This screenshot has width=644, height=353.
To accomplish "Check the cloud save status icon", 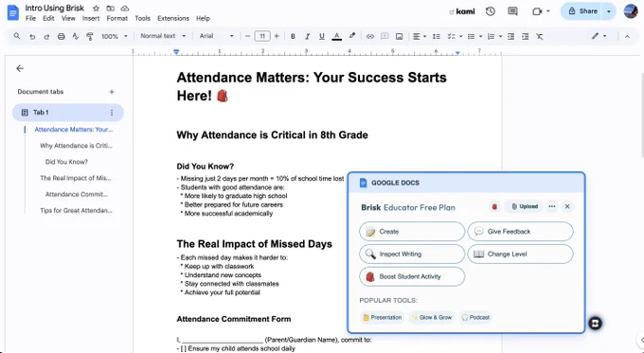I will 125,9.
